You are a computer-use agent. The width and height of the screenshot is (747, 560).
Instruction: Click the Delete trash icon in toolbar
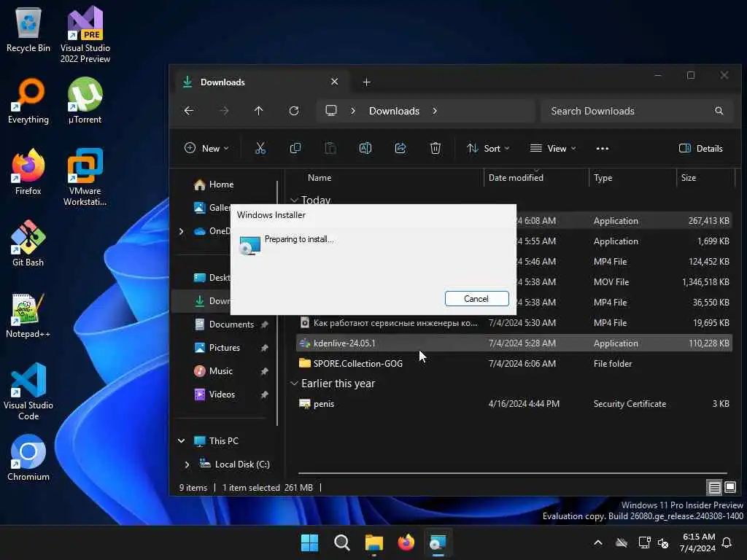click(x=436, y=149)
